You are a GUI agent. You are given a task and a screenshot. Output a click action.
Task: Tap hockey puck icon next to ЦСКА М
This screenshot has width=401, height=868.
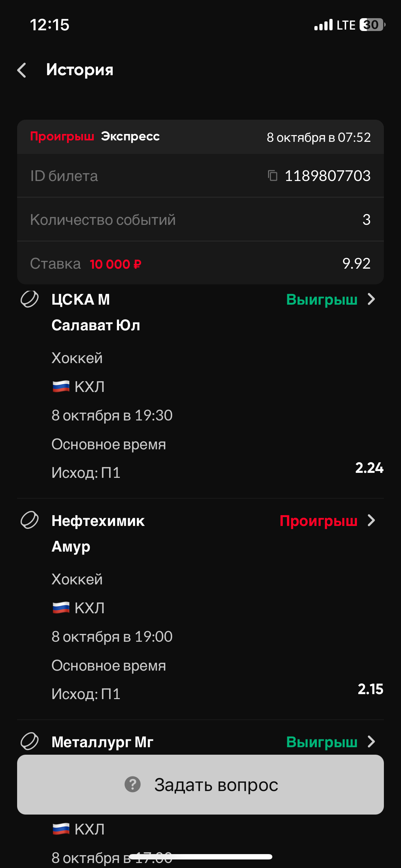(30, 299)
